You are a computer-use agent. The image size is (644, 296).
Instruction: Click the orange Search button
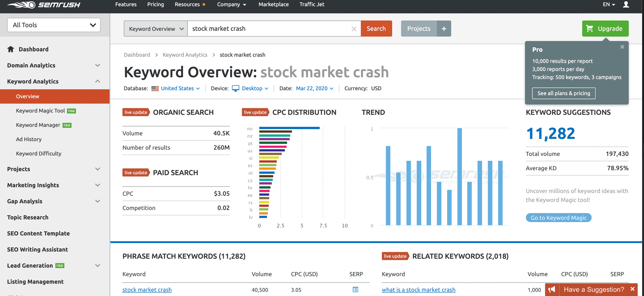(376, 29)
